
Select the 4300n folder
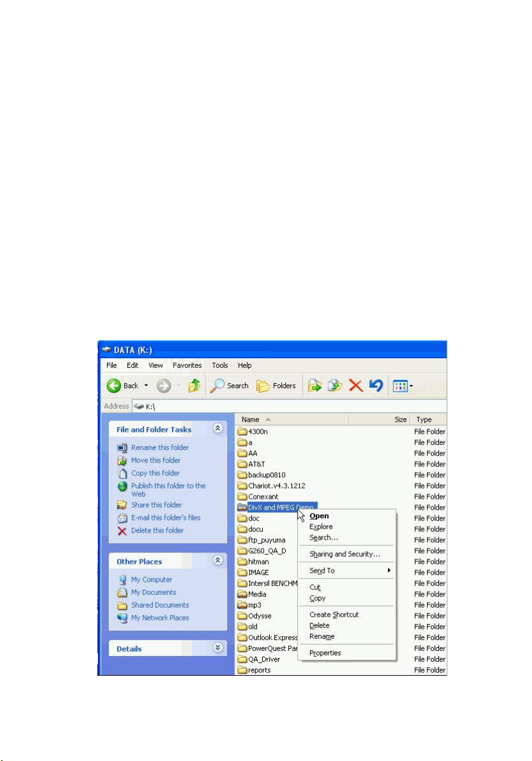click(253, 431)
